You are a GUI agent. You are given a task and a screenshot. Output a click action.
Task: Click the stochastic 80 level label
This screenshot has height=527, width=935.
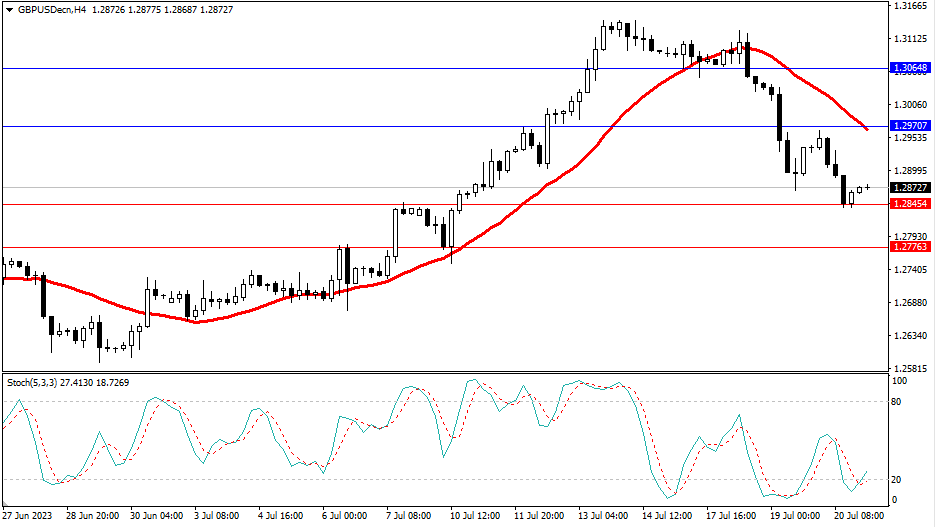(897, 402)
